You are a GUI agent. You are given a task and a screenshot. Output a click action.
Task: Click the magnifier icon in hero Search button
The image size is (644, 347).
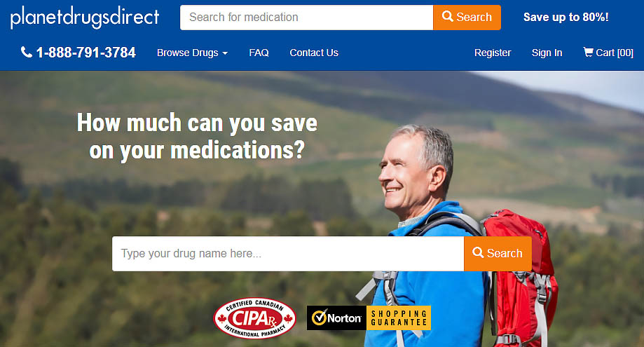click(478, 252)
